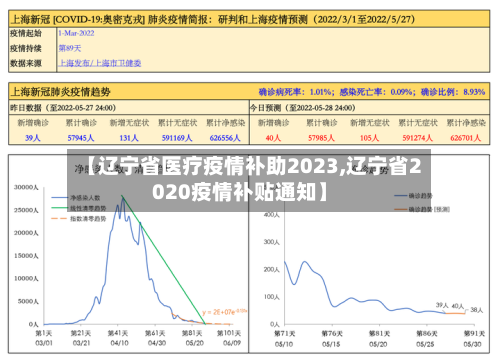
Task: Select the 第89天 duration value
Action: click(70, 48)
